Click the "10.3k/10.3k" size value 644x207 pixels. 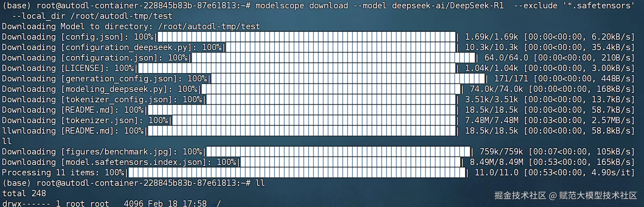point(491,47)
